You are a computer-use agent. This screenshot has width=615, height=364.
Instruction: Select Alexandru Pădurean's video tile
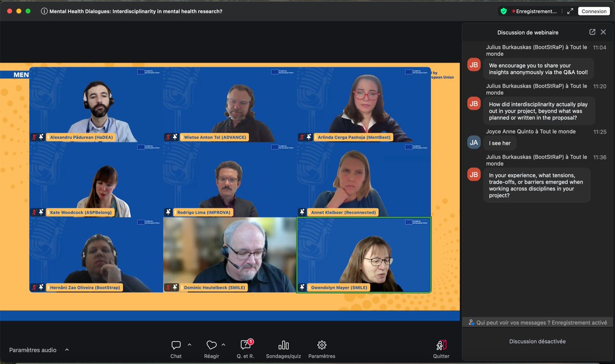coord(96,105)
